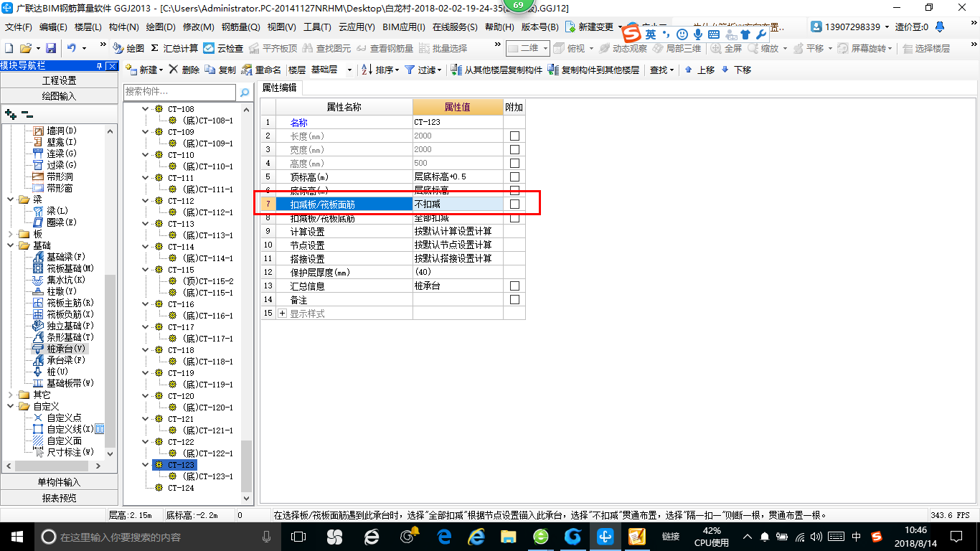Viewport: 980px width, 551px height.
Task: Select the 属性编辑 tab
Action: (x=280, y=88)
